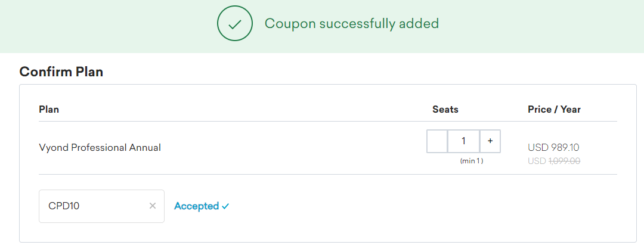Click the checkmark beside Accepted
Viewport: 644px width, 248px height.
(225, 206)
